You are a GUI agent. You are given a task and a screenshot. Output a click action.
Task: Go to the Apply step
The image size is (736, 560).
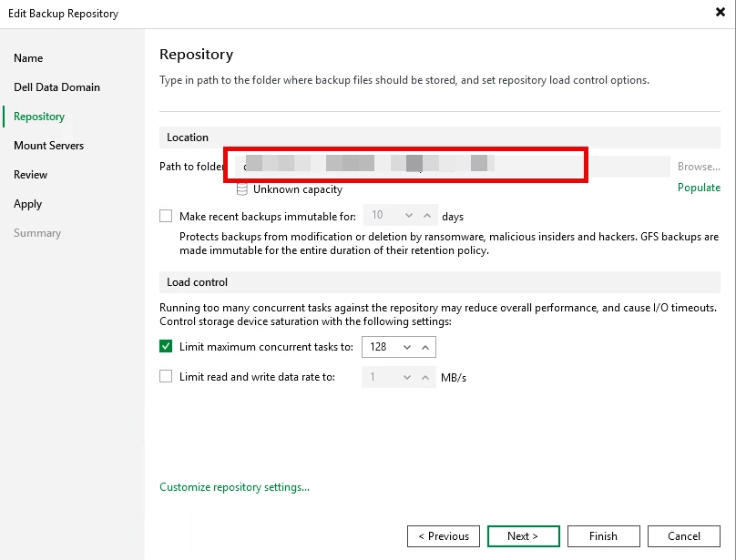pyautogui.click(x=27, y=204)
